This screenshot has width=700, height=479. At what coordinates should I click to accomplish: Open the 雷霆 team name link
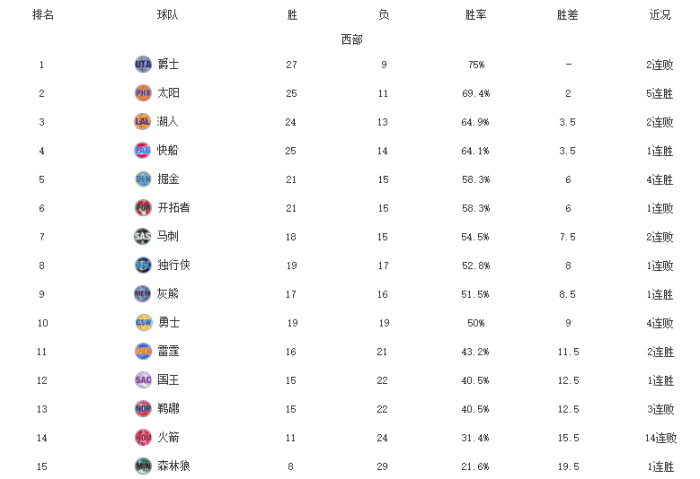168,352
